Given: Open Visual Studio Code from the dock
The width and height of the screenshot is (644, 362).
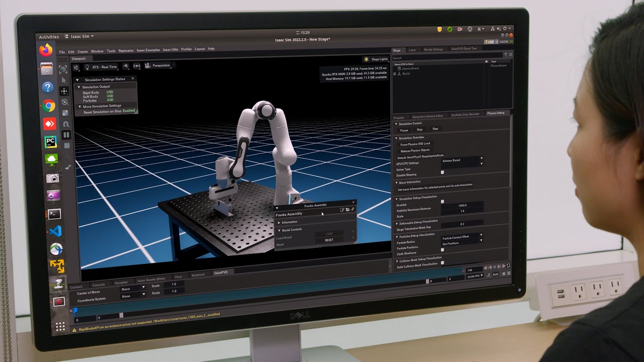Looking at the screenshot, I should [55, 231].
